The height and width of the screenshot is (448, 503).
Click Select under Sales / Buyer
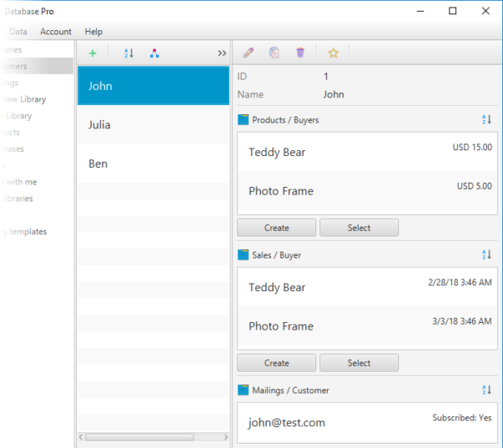[x=359, y=362]
